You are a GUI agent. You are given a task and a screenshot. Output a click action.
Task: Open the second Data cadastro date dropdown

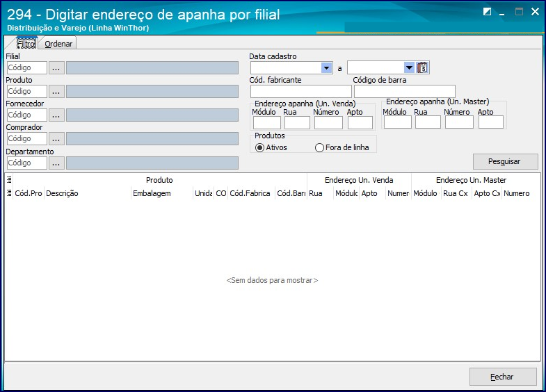409,67
